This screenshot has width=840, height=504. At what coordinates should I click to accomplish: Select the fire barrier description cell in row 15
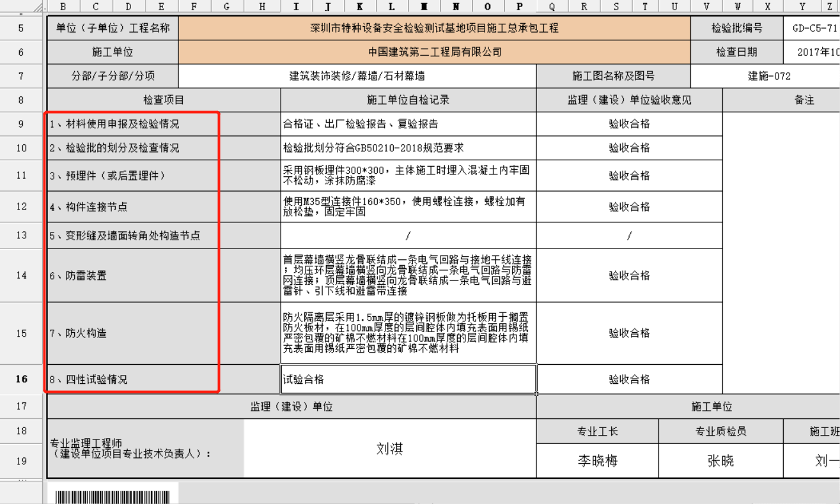(x=408, y=333)
